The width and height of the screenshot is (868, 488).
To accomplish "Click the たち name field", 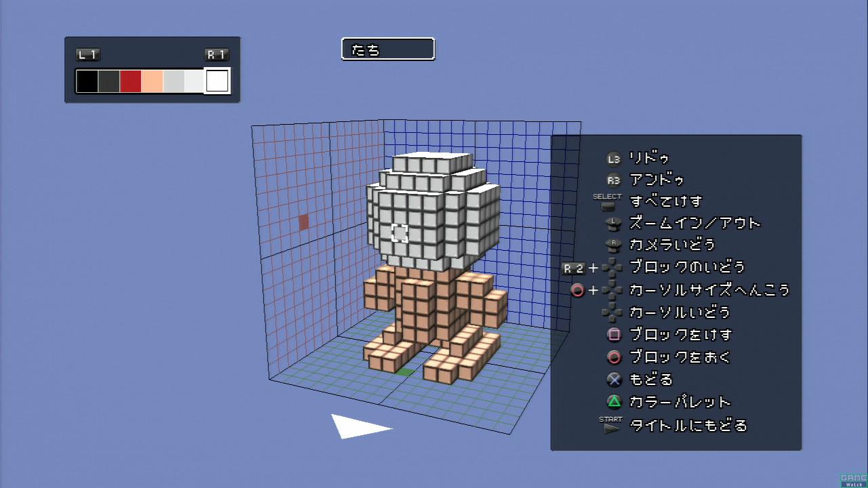I will (x=388, y=49).
